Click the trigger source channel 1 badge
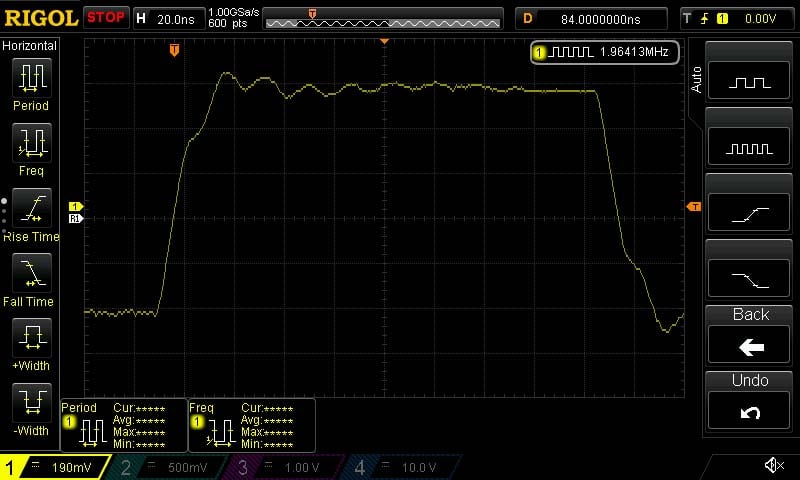This screenshot has width=800, height=480. click(x=722, y=19)
